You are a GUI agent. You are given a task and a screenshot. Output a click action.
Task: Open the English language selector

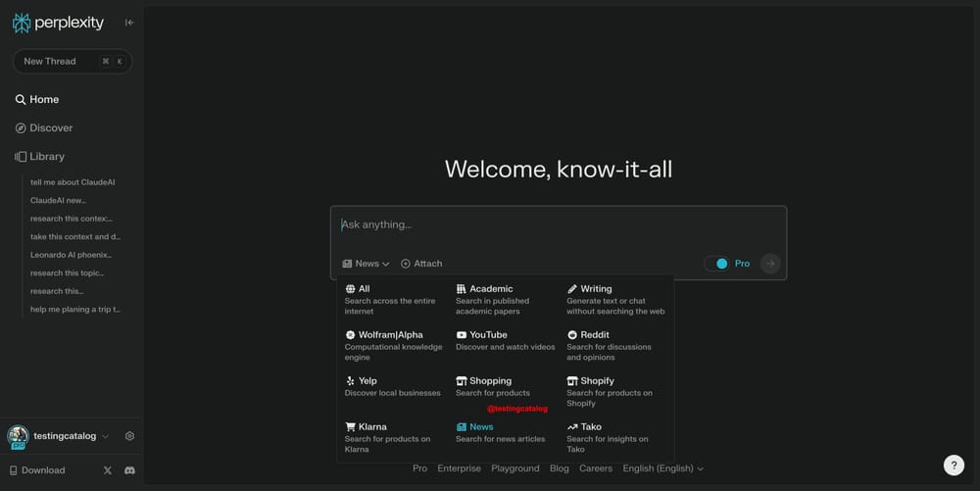click(662, 468)
